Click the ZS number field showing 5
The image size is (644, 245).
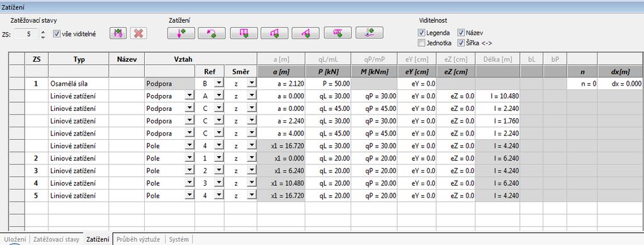pyautogui.click(x=26, y=34)
